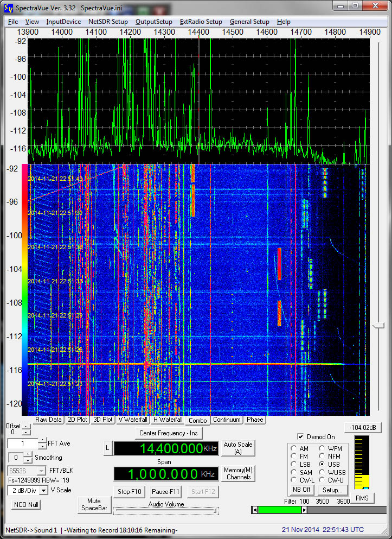Click the Pause-F11 button
The image size is (392, 539).
click(166, 492)
